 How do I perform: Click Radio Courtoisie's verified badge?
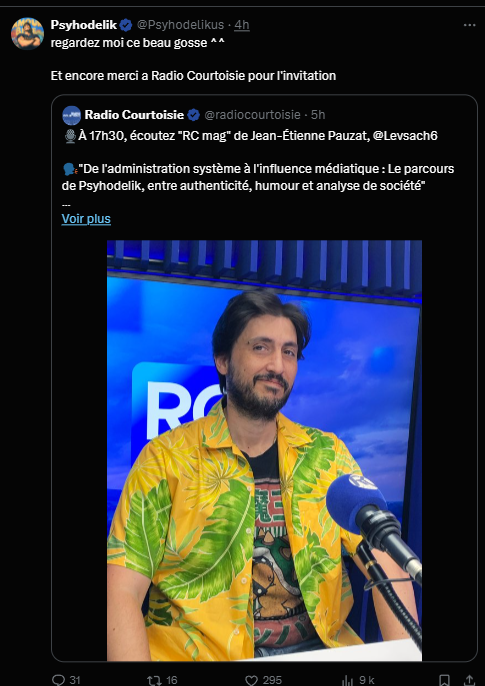pos(193,115)
